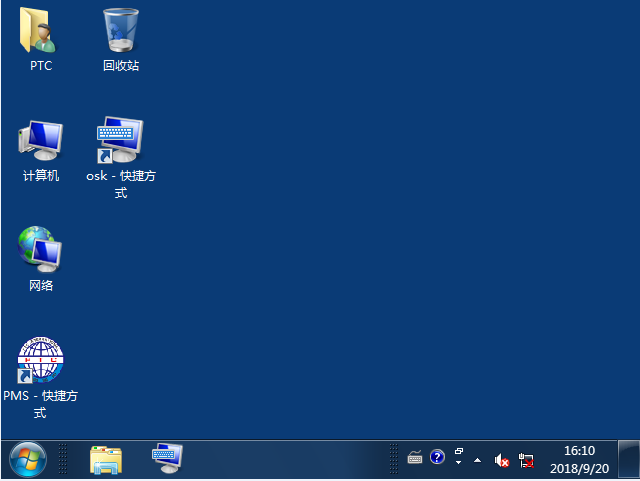Click the PMS - 快捷方式 label
This screenshot has width=640, height=481.
[40, 404]
